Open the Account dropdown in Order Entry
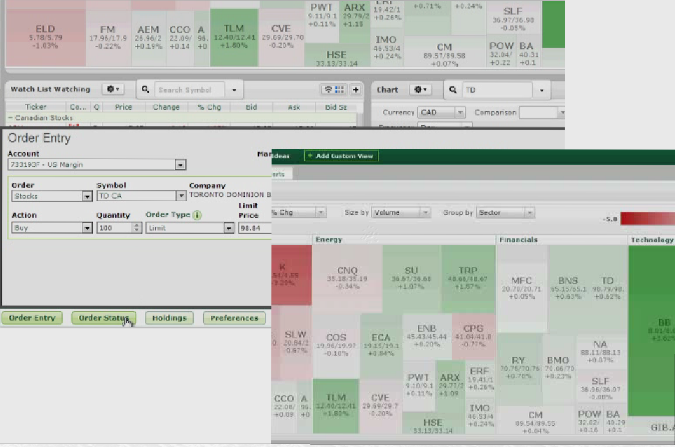Viewport: 675px width, 447px height. (178, 166)
